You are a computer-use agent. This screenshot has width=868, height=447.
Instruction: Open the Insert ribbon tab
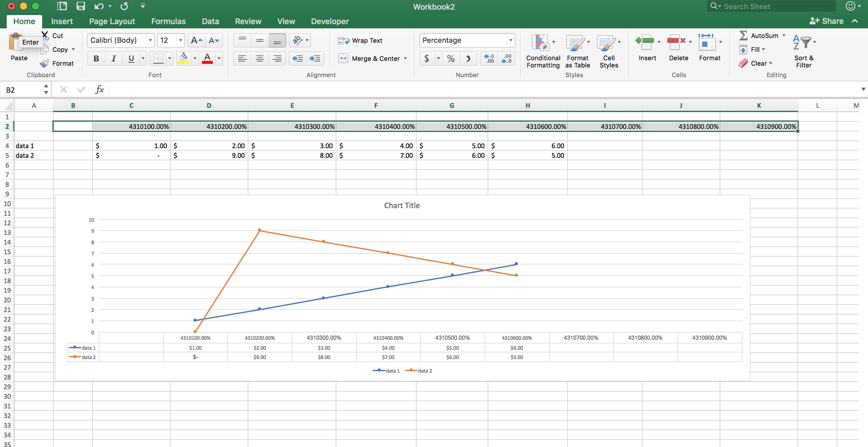click(62, 21)
